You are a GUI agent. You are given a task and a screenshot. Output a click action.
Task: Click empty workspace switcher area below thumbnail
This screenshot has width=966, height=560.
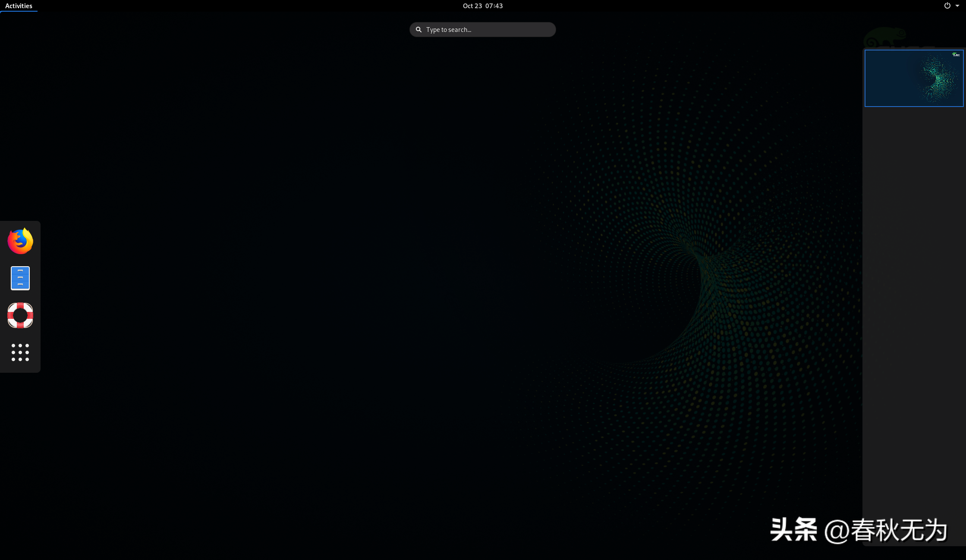point(914,302)
